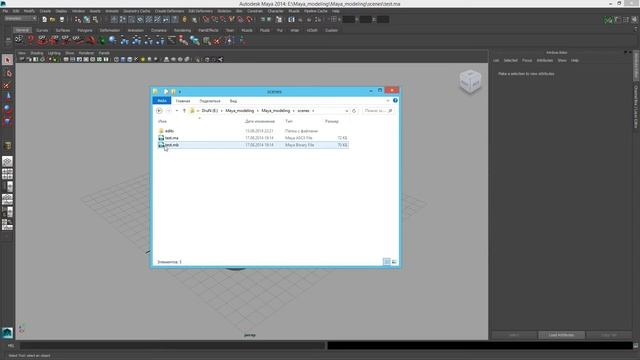Screen dimensions: 640x360
Task: Click the share-like icon at panel toolbar end
Action: 220,60
